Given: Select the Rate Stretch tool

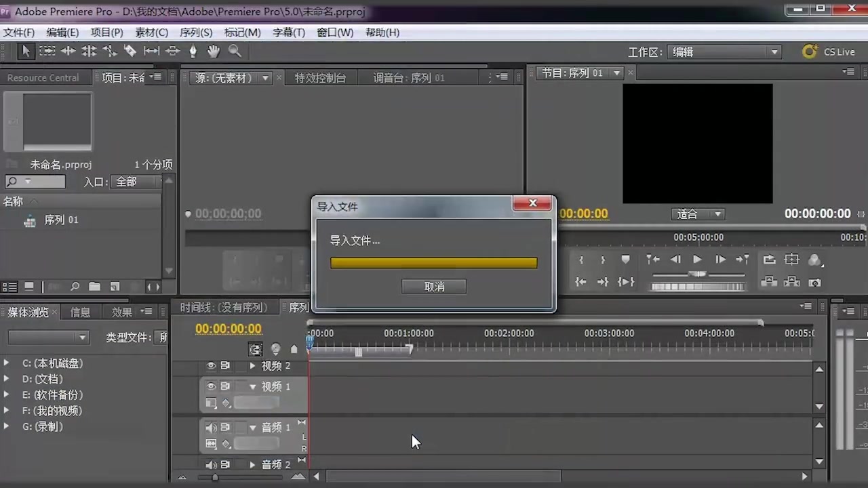Looking at the screenshot, I should click(109, 51).
